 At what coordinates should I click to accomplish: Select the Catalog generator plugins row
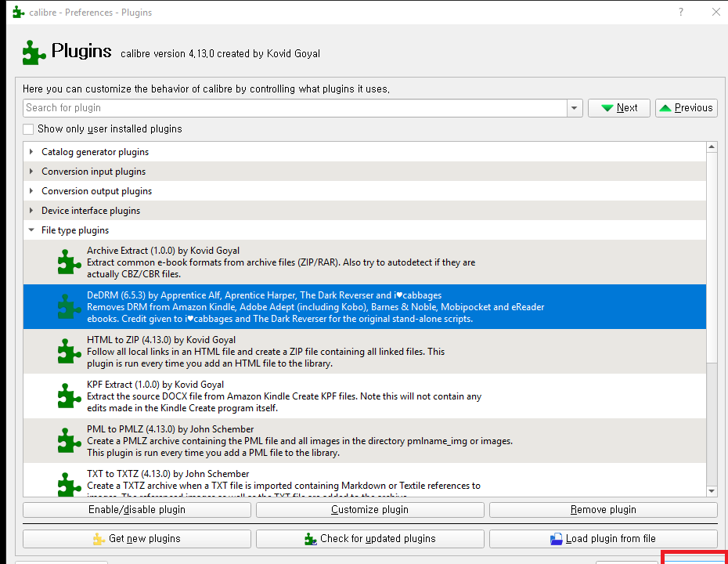coord(365,152)
